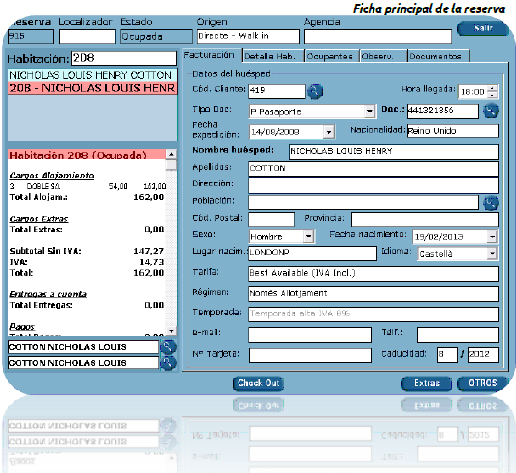Select NICHOLAS LOUIS HENRY COTTON list row

click(x=93, y=75)
